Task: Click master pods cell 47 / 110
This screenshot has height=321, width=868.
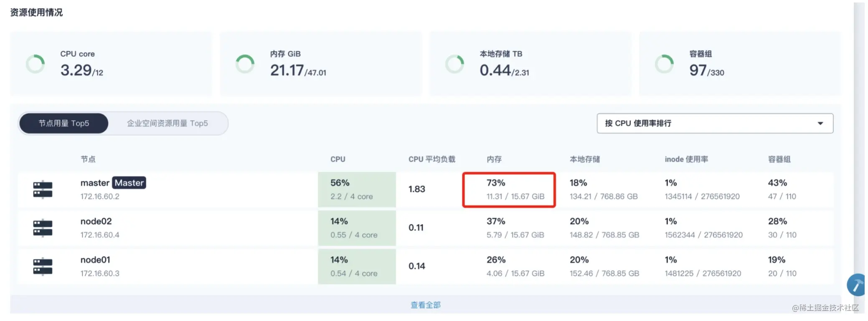Action: pyautogui.click(x=782, y=189)
